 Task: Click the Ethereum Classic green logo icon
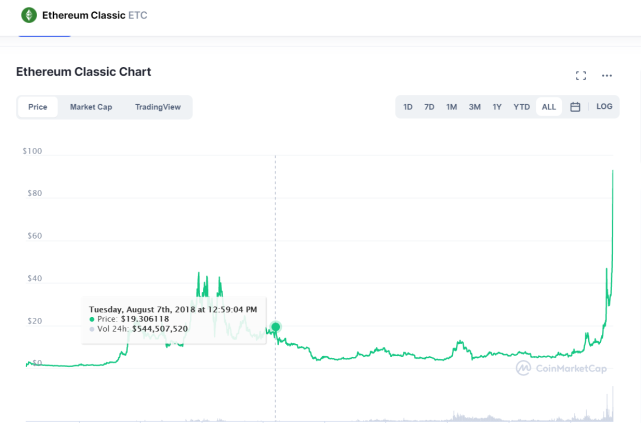(x=29, y=15)
